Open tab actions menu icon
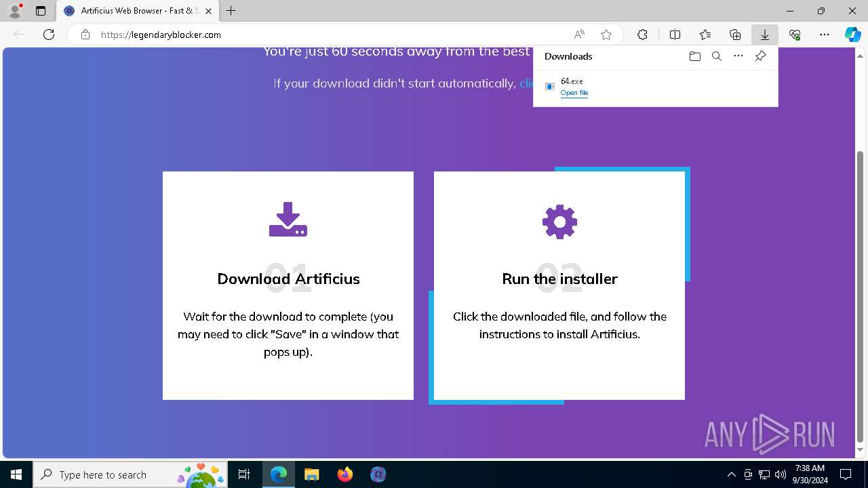868x488 pixels. [41, 11]
